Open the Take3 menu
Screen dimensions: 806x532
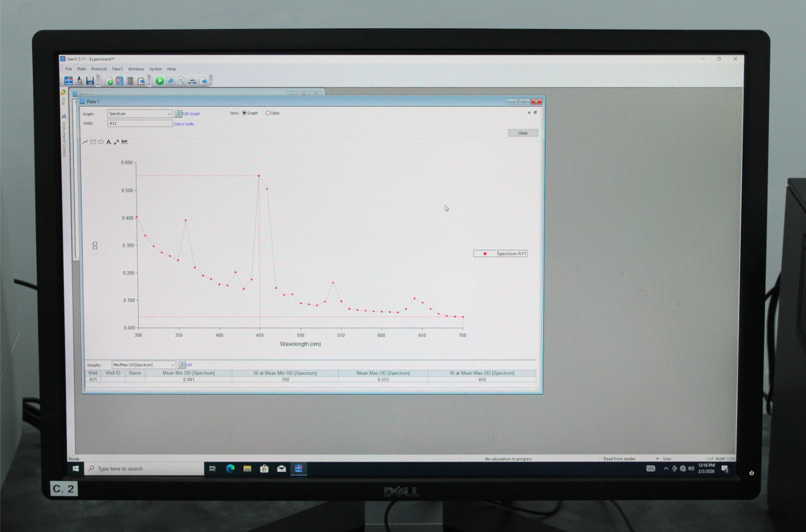tap(117, 69)
